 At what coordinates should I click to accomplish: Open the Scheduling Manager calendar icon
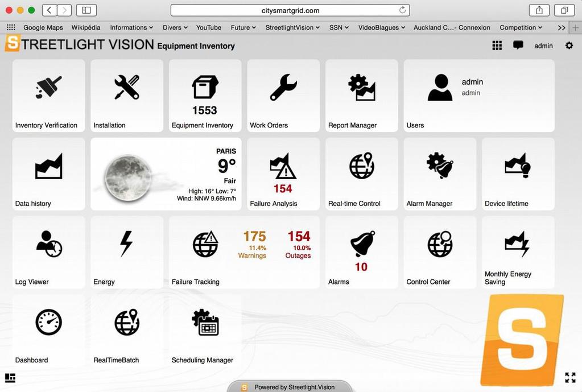coord(205,322)
